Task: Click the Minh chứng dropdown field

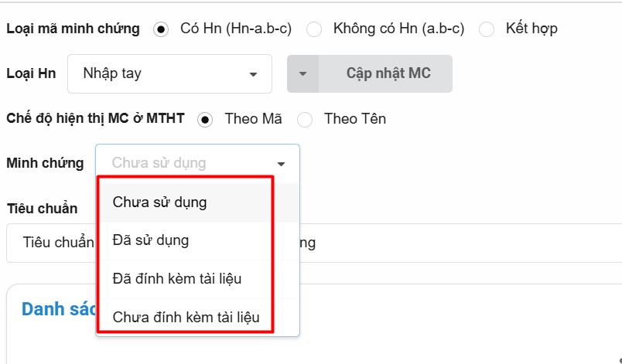Action: (186, 163)
